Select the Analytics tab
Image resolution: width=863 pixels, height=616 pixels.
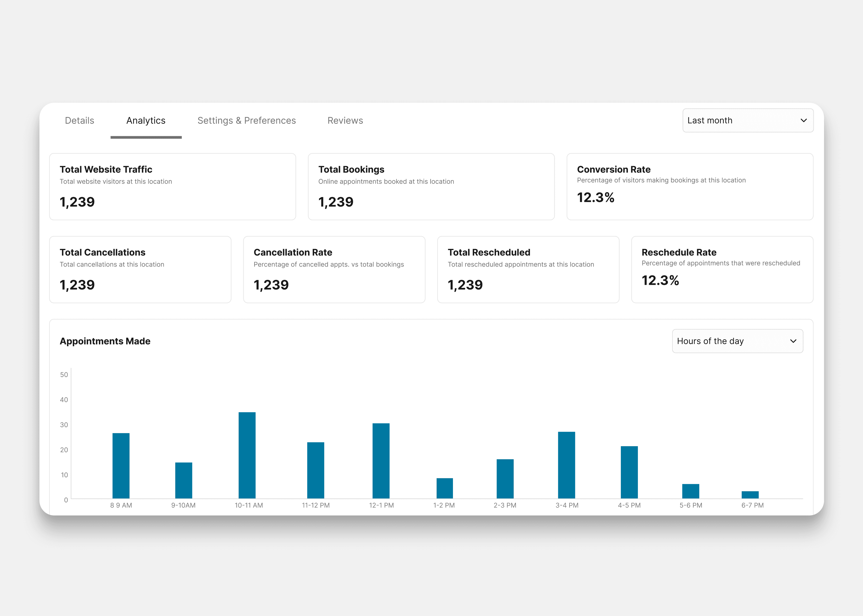click(x=146, y=121)
